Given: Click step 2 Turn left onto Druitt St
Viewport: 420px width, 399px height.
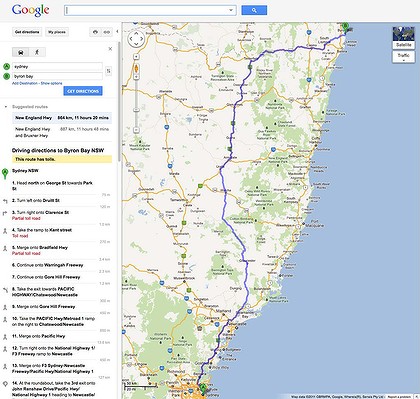Looking at the screenshot, I should tap(36, 201).
